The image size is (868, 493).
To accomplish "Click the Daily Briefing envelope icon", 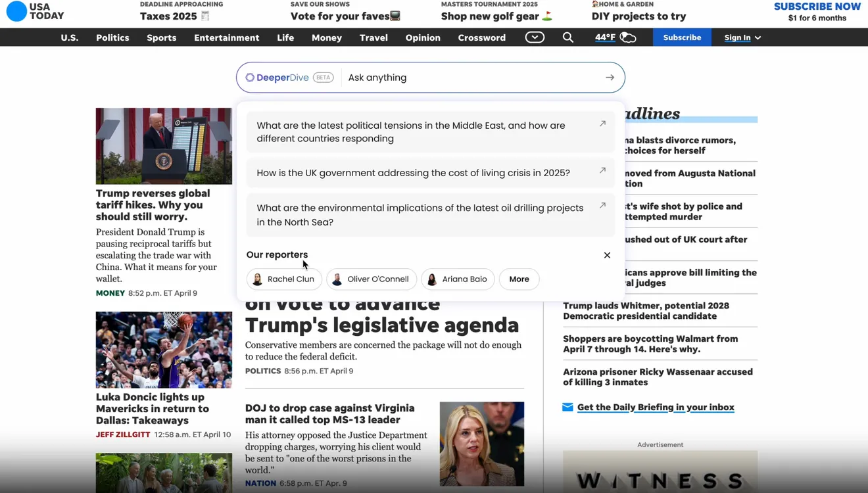I will (x=567, y=407).
